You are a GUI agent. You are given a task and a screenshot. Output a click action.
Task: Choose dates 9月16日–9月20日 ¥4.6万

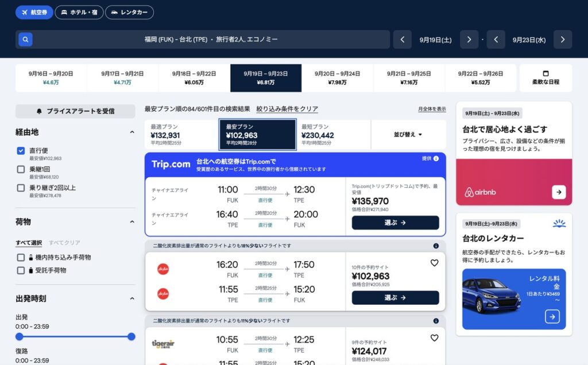51,78
